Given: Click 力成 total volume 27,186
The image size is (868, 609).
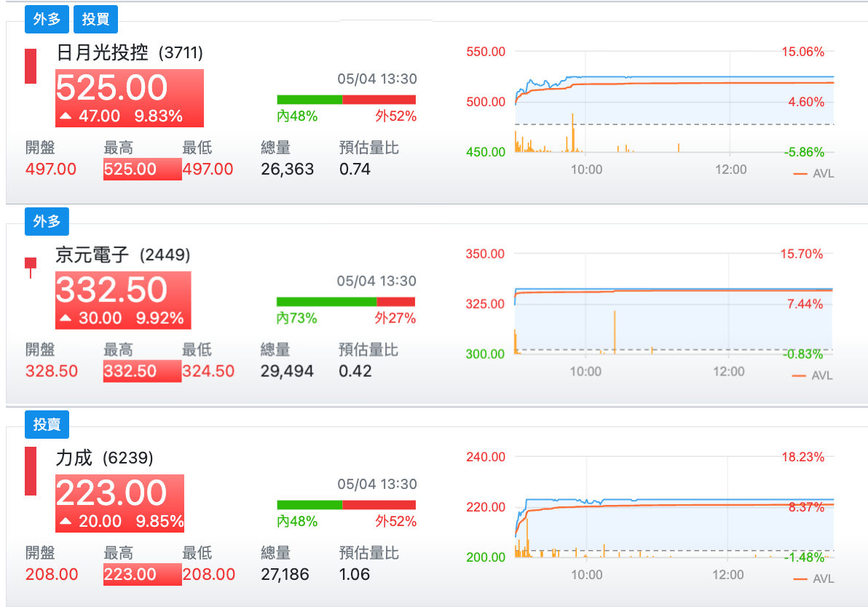Looking at the screenshot, I should pos(285,573).
